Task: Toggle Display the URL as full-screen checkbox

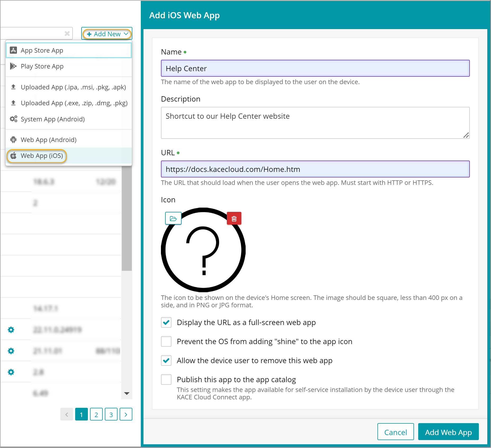Action: pyautogui.click(x=166, y=322)
